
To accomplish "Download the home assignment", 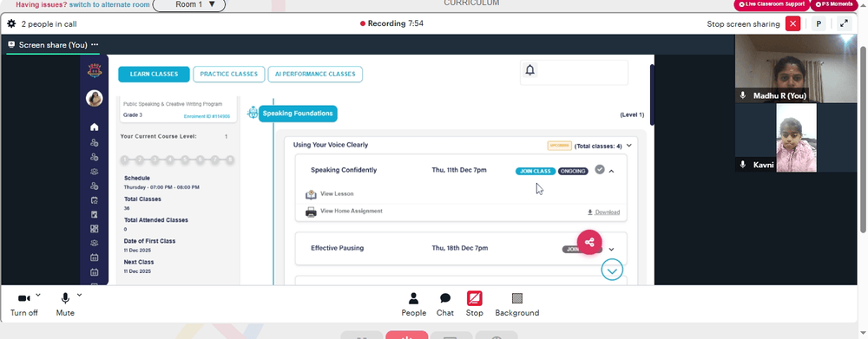I will click(603, 212).
